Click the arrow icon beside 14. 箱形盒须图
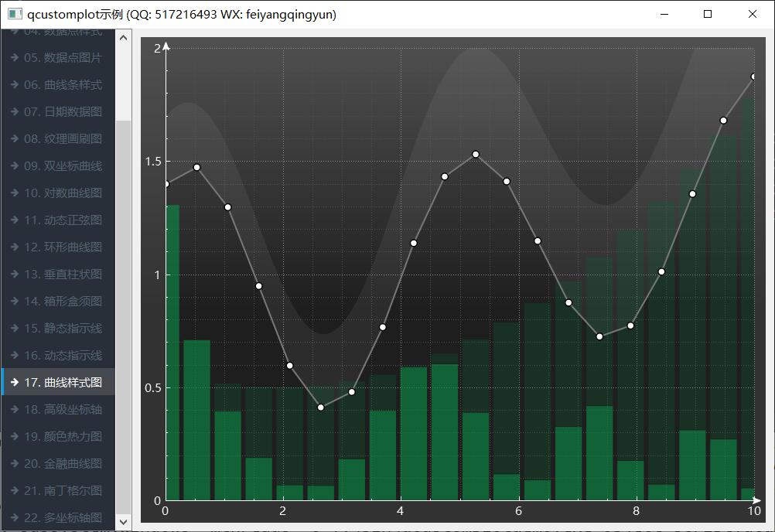 15,302
